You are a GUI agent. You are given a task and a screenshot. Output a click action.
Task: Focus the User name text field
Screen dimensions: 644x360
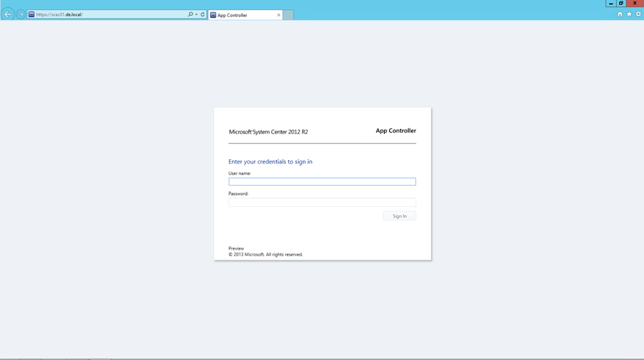coord(322,182)
